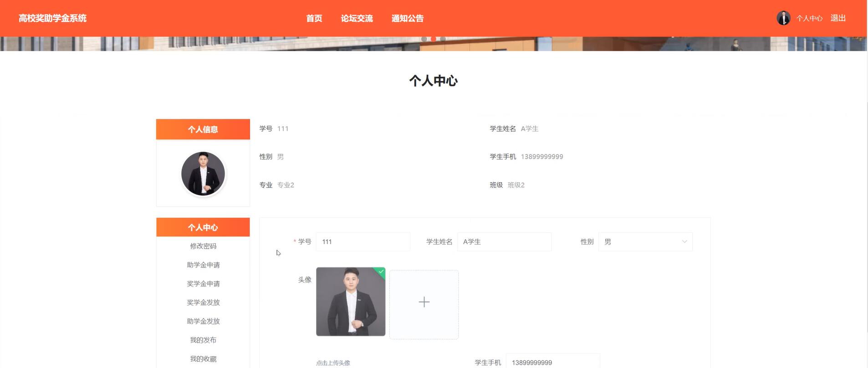Click the 学号 input field containing 111
Image resolution: width=868 pixels, height=368 pixels.
coord(363,242)
